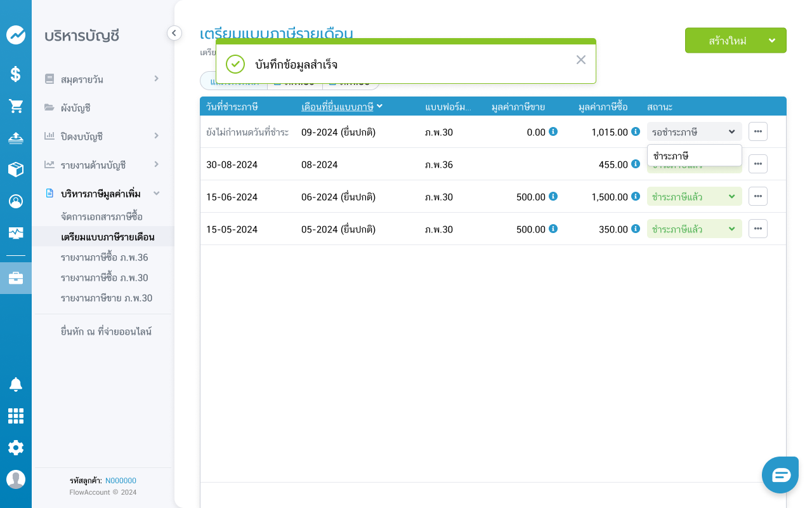Open รายงานภาษีซื้อ ภ.พ.30 submenu item
The width and height of the screenshot is (812, 508).
(x=104, y=277)
